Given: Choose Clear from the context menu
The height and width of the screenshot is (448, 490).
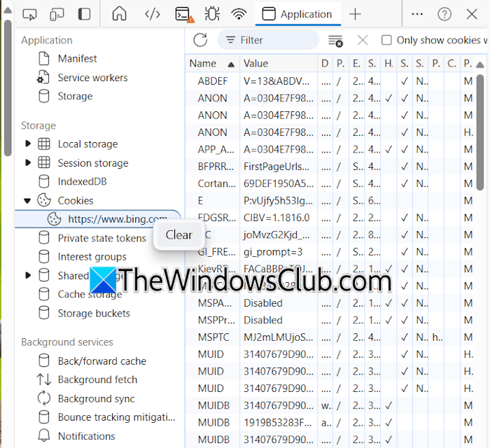Looking at the screenshot, I should click(x=178, y=235).
